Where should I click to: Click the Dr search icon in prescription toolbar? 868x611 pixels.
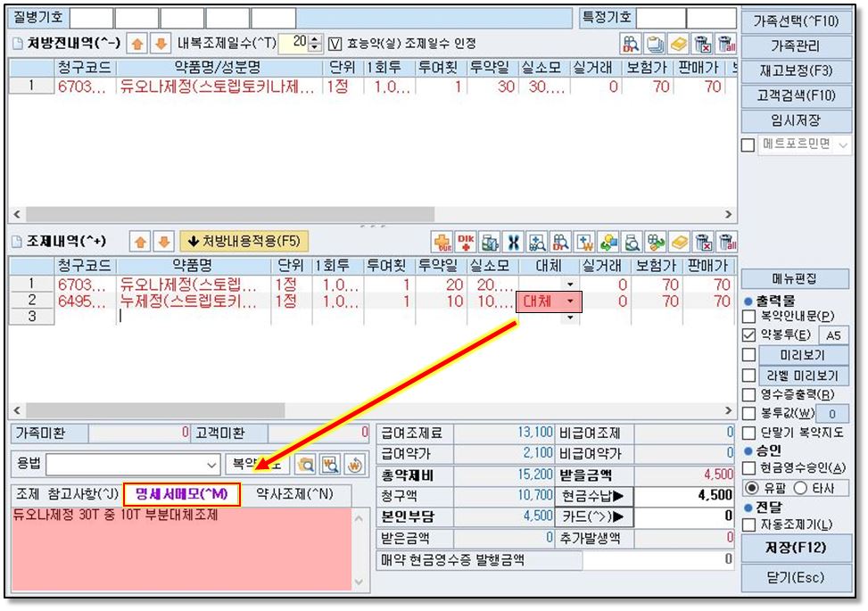pyautogui.click(x=632, y=44)
